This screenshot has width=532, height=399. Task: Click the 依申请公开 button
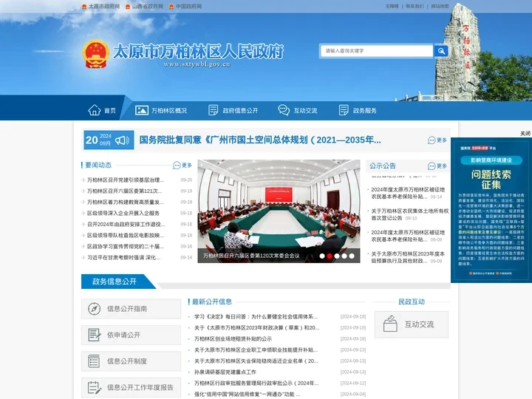[131, 335]
